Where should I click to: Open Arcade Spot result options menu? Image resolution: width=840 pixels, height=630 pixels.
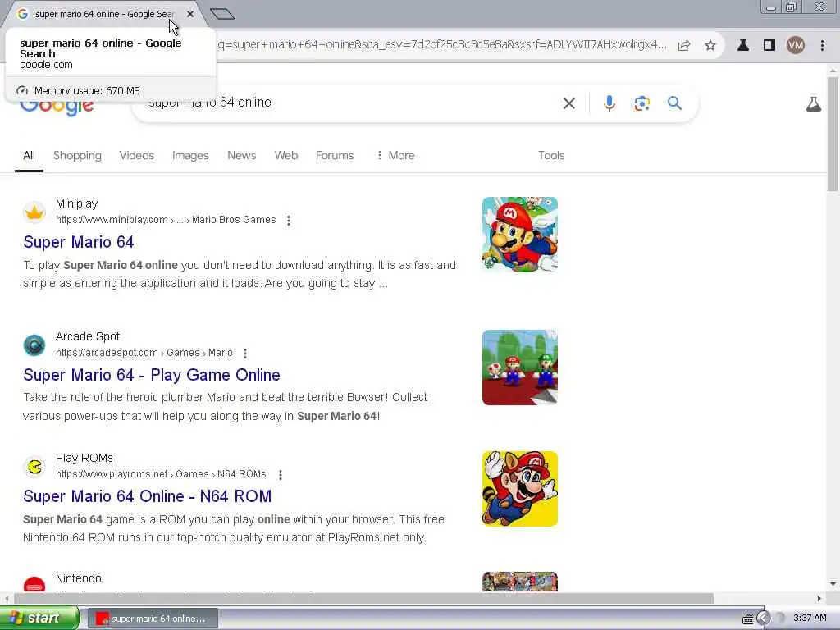245,353
